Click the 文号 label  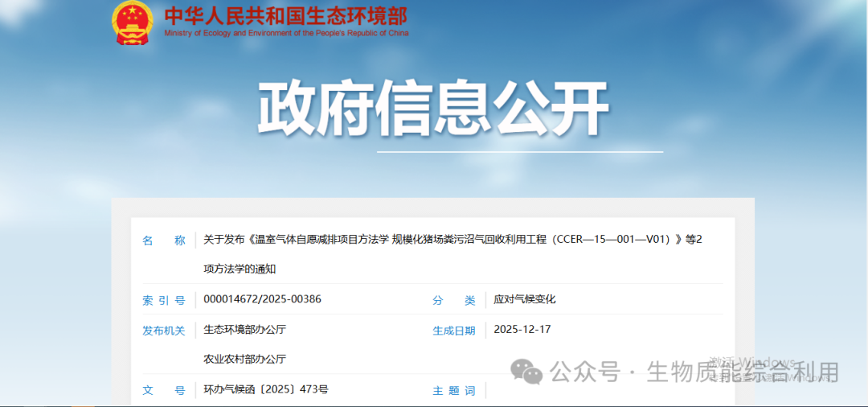(164, 390)
